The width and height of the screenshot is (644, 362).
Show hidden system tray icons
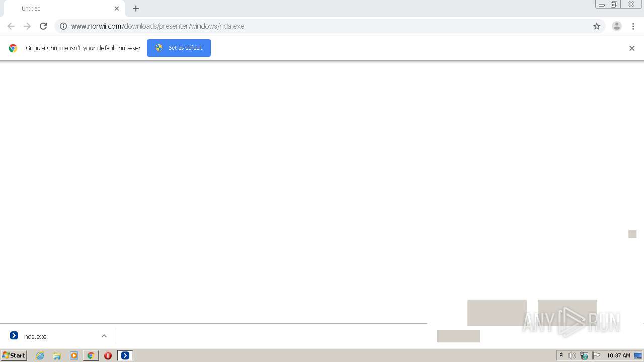(x=561, y=355)
